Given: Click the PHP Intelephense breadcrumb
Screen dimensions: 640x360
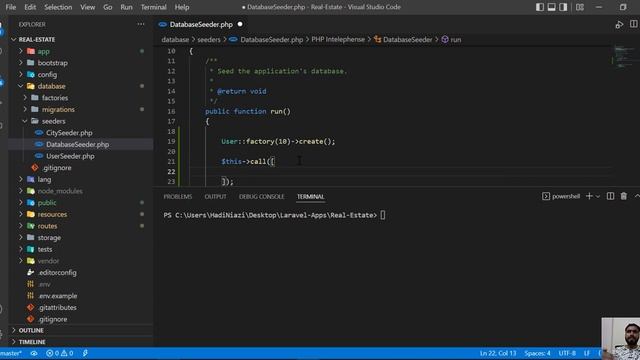Looking at the screenshot, I should [x=338, y=40].
